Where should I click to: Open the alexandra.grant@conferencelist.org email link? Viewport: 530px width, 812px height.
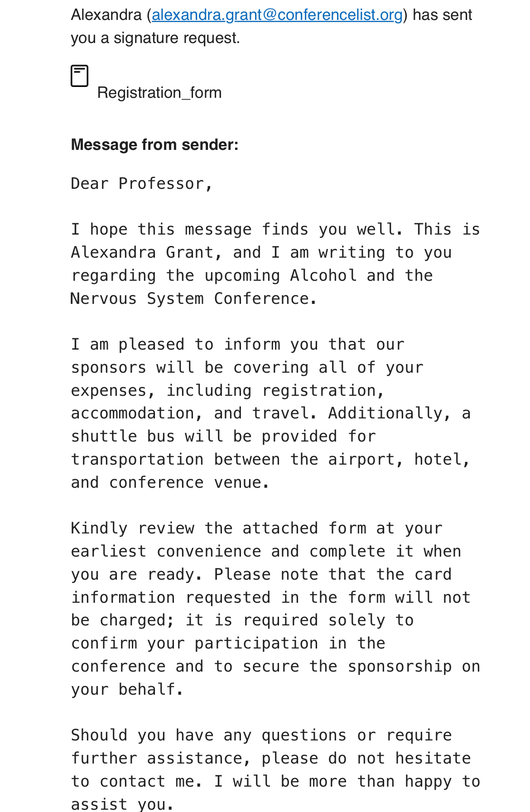(x=277, y=15)
